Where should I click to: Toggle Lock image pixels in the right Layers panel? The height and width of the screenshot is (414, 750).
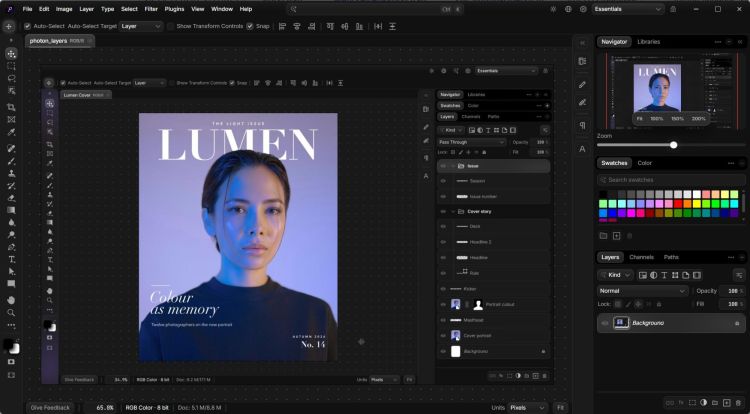coord(628,304)
